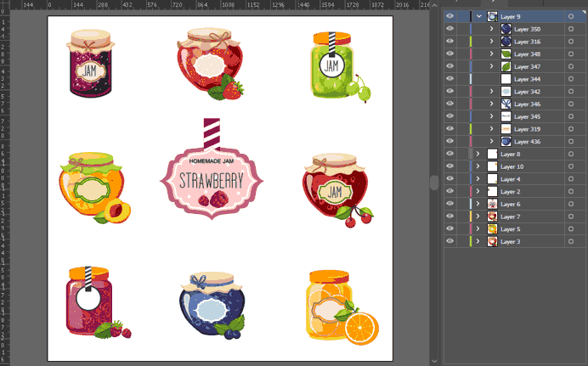Click Layer 346 branch thumbnail icon
This screenshot has height=366, width=588.
point(506,104)
